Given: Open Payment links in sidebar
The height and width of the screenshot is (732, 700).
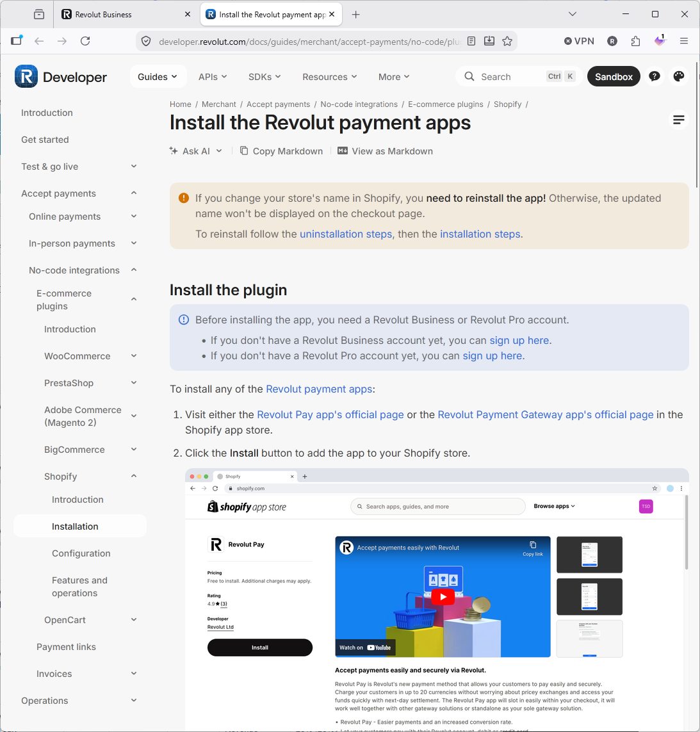Looking at the screenshot, I should click(x=66, y=647).
